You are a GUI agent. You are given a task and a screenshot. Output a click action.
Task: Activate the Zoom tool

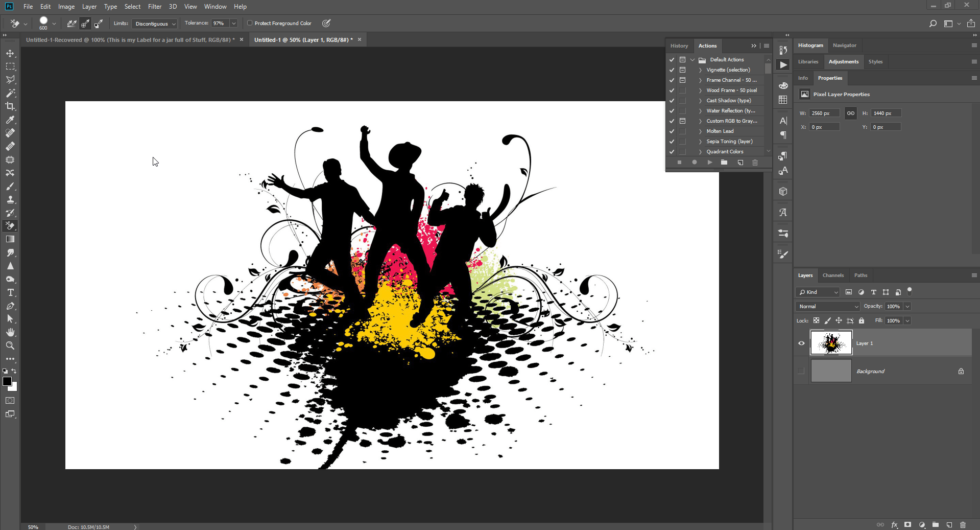pos(10,345)
